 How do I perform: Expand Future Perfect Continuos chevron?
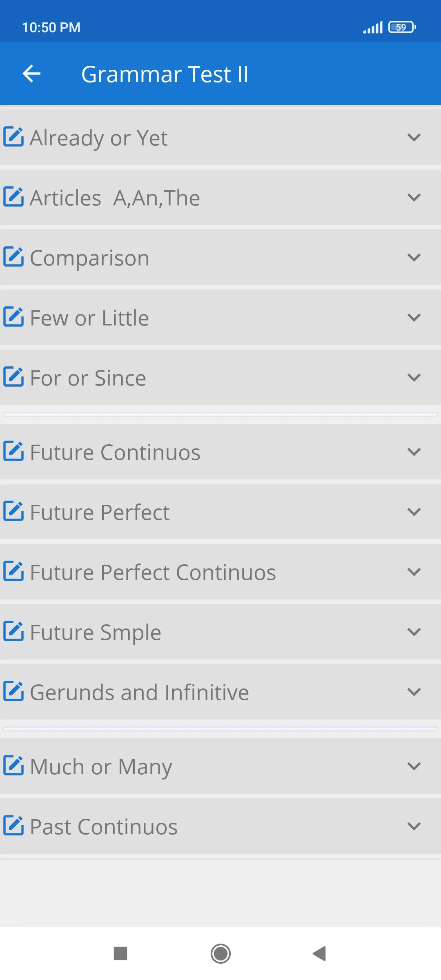tap(414, 572)
